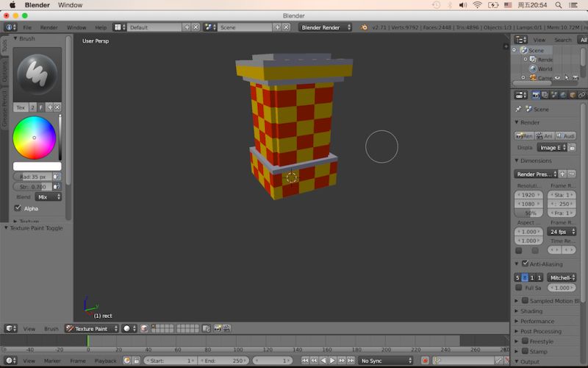The height and width of the screenshot is (368, 588).
Task: Select the Scene properties tab icon
Action: click(554, 95)
